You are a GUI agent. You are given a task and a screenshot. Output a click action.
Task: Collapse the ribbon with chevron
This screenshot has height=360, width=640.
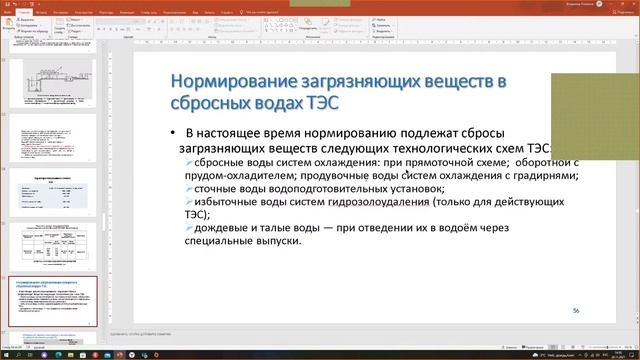click(x=636, y=36)
